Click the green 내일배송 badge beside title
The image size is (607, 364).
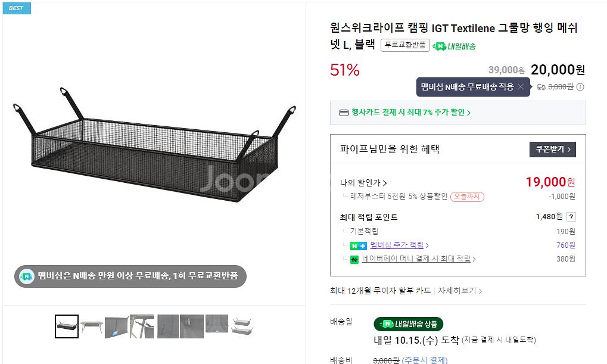coord(454,46)
